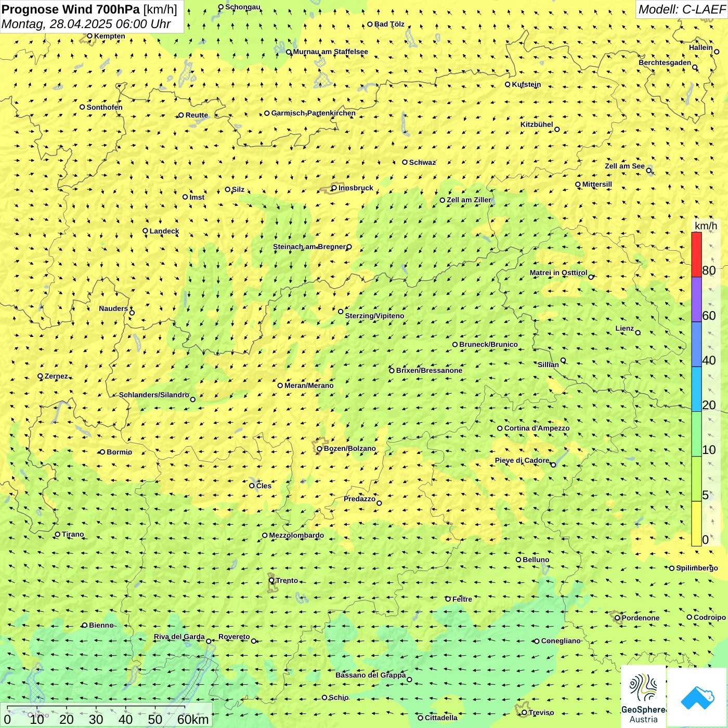Click the 'Bienno' label

pyautogui.click(x=101, y=625)
